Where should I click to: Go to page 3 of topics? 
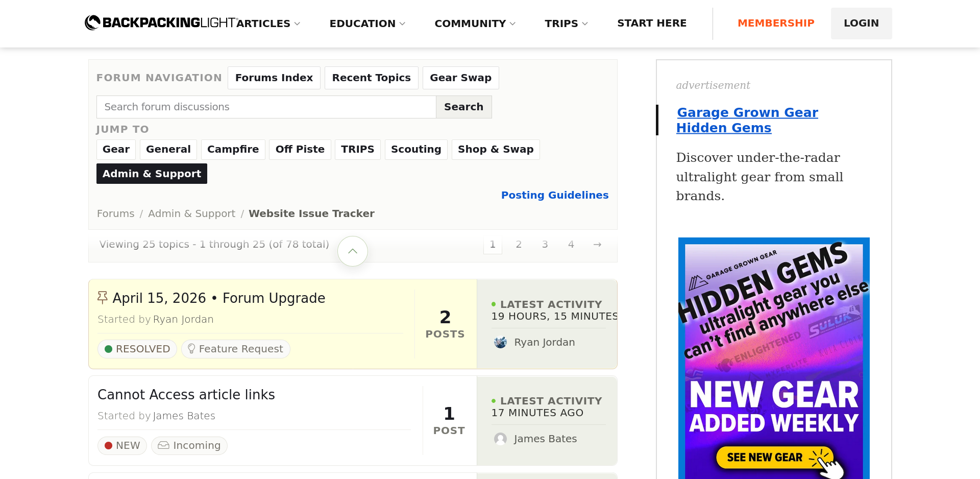point(545,245)
